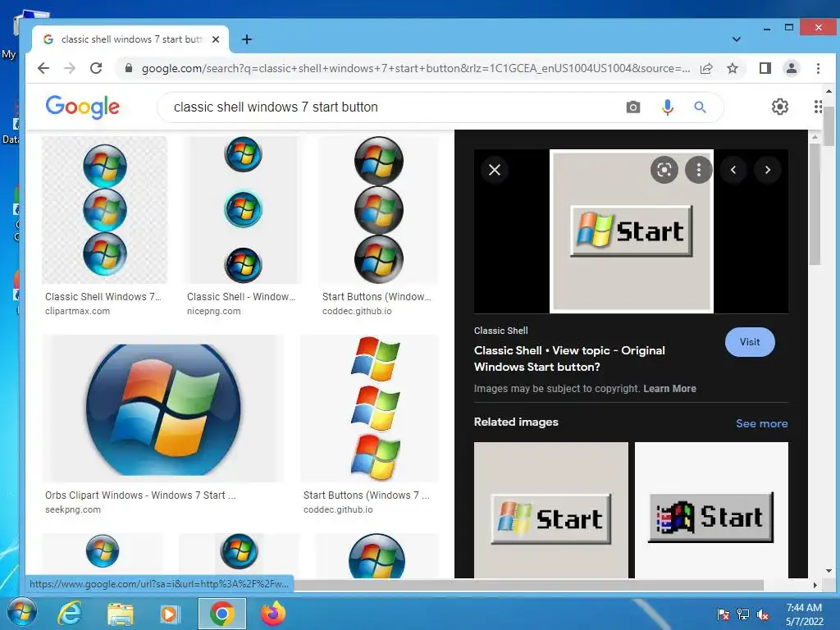Click Chrome icon on taskbar
This screenshot has width=840, height=630.
[x=221, y=614]
